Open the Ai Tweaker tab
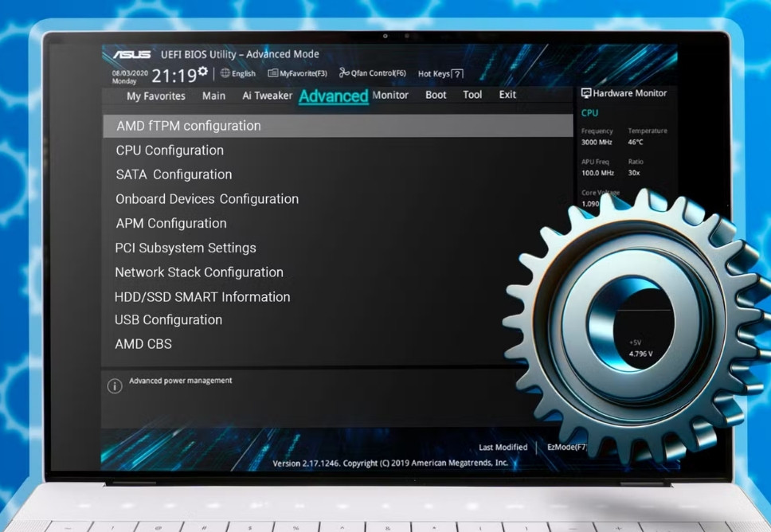Image resolution: width=771 pixels, height=532 pixels. point(267,96)
